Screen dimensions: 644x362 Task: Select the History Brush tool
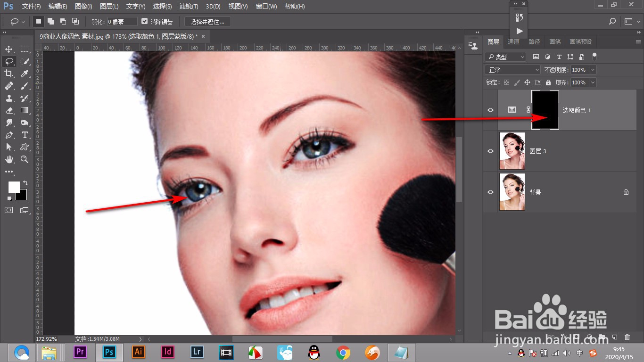(x=25, y=98)
